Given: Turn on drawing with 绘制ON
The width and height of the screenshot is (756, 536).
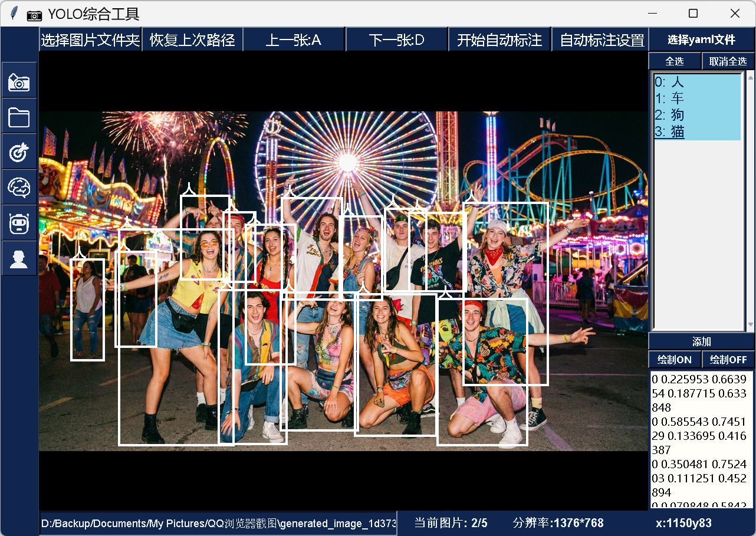Looking at the screenshot, I should [675, 360].
